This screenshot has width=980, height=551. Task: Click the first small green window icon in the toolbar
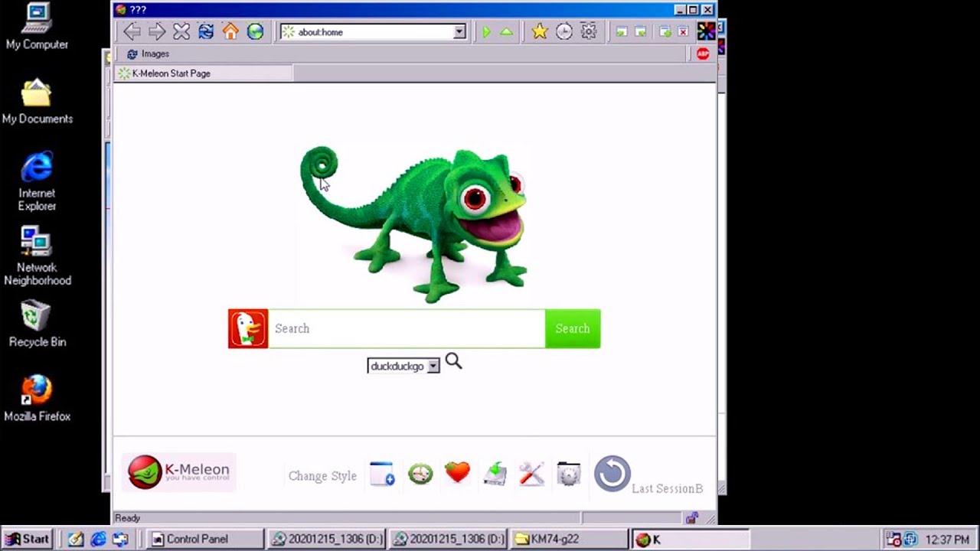click(x=622, y=31)
